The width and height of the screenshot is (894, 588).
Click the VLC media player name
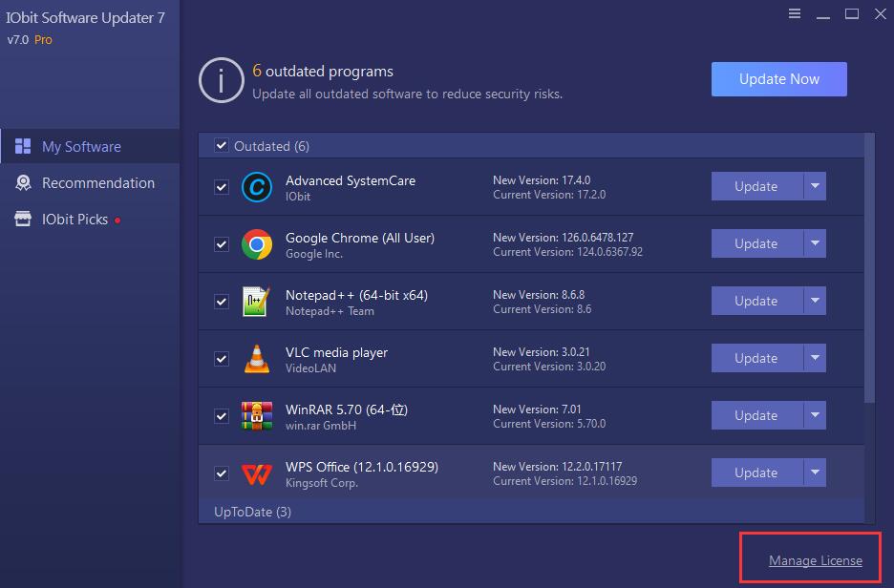tap(336, 352)
